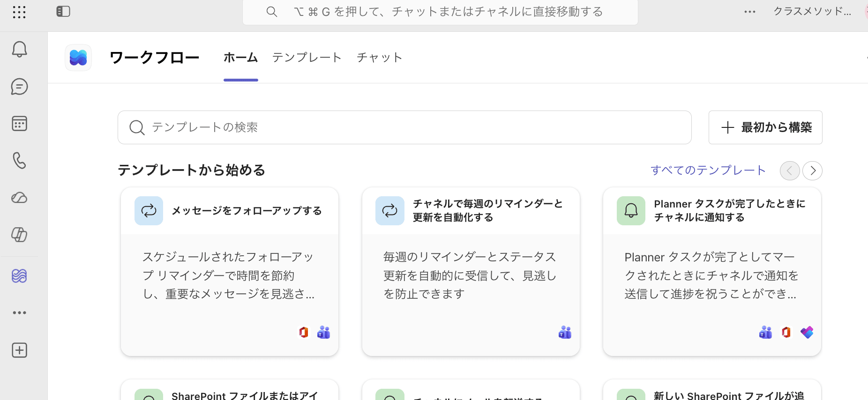Click Office icon on メッセージをフォローアップする card
Image resolution: width=868 pixels, height=400 pixels.
pyautogui.click(x=304, y=333)
